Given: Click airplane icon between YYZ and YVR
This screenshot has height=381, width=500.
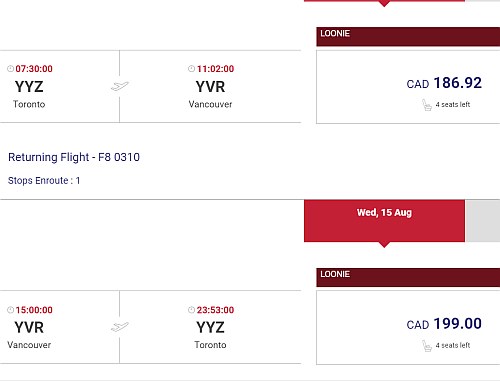Looking at the screenshot, I should click(x=120, y=86).
